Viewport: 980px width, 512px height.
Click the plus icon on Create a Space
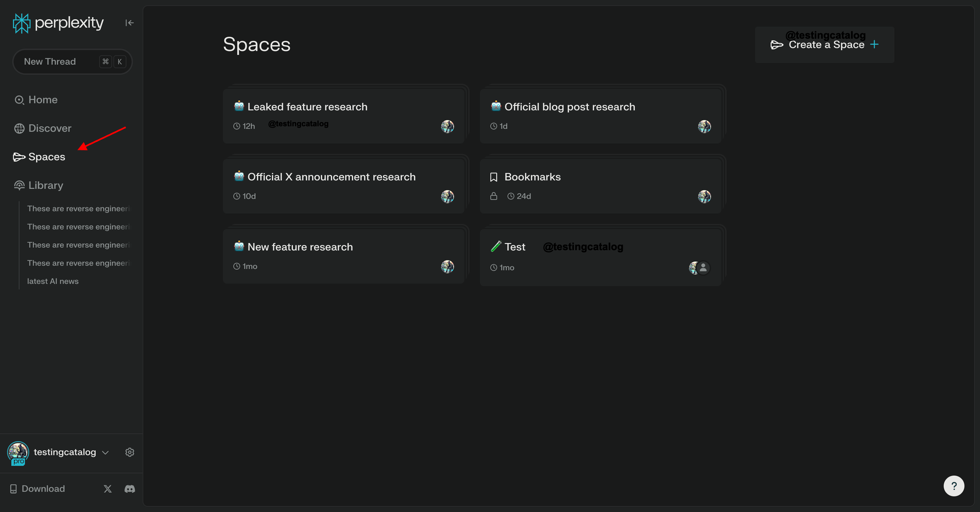point(874,45)
